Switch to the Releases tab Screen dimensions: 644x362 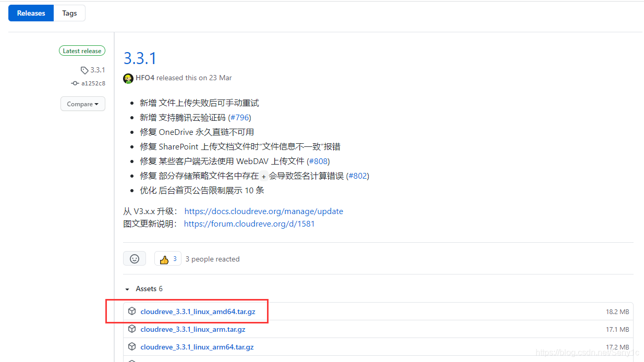pos(31,13)
